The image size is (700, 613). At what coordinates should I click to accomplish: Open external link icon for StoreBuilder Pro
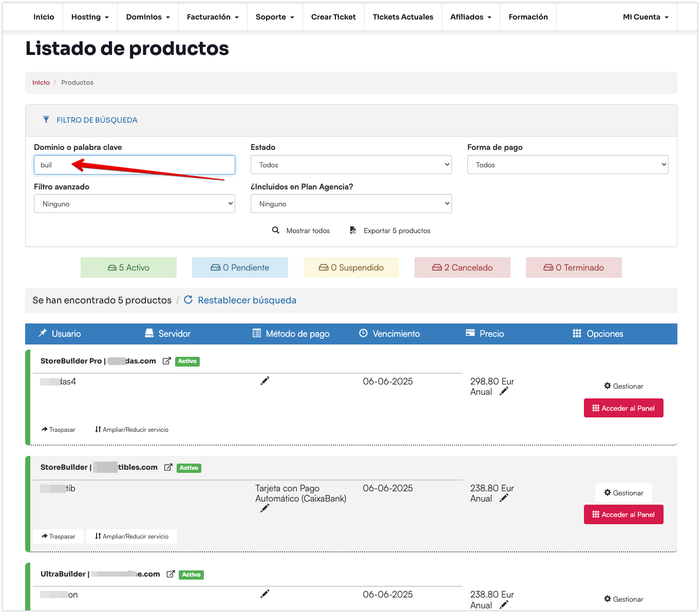[x=166, y=361]
